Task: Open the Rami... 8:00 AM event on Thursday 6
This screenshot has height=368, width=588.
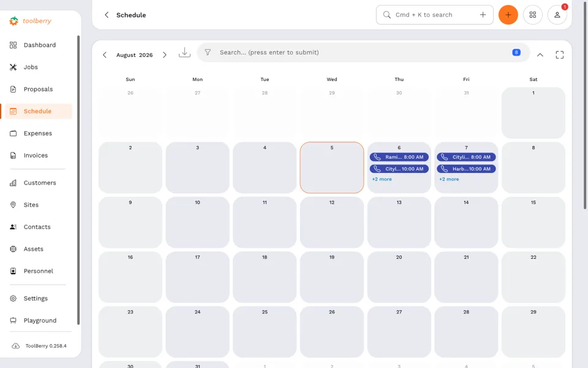Action: (399, 158)
